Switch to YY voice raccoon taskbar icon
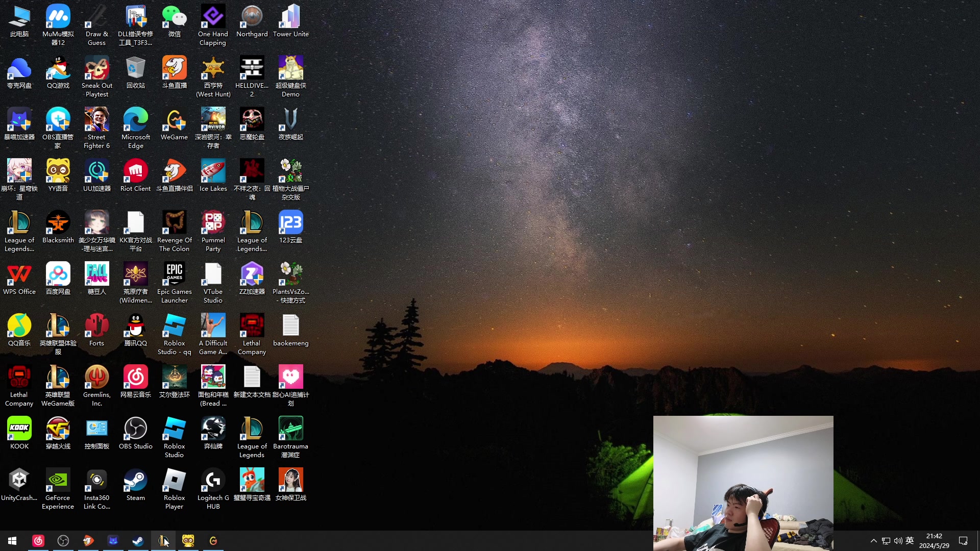980x551 pixels. pos(188,541)
